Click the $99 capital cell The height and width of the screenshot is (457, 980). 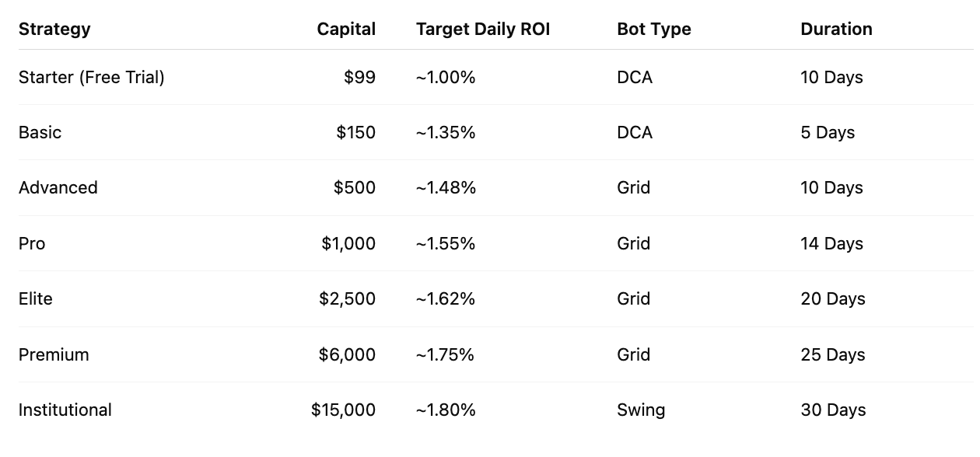coord(359,78)
